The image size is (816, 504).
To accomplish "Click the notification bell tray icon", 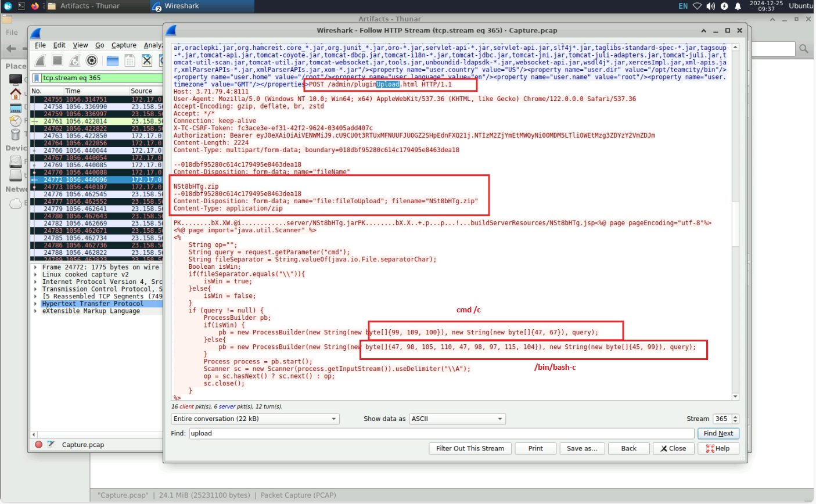I will point(738,6).
